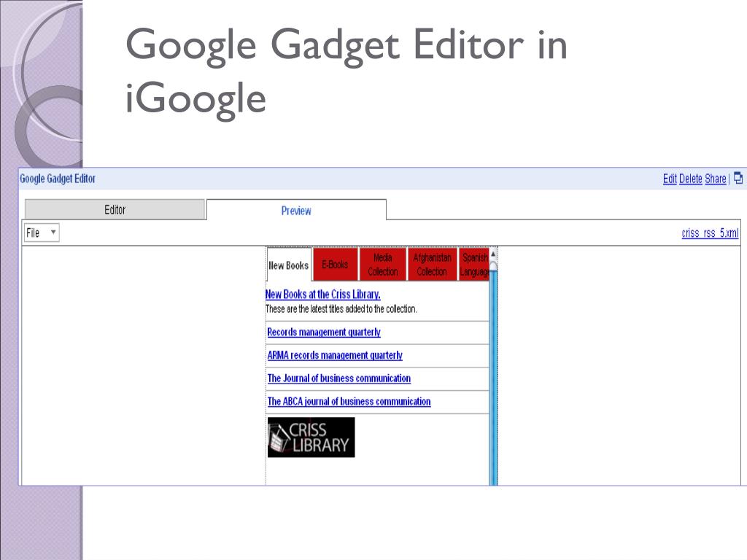Open the Afghanistan Collection tab
747x560 pixels.
[432, 264]
